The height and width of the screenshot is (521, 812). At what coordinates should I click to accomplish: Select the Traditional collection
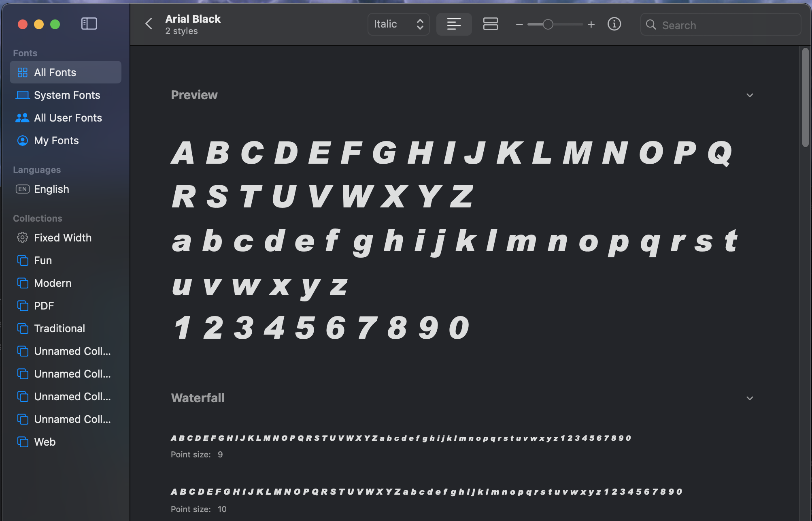pyautogui.click(x=59, y=328)
